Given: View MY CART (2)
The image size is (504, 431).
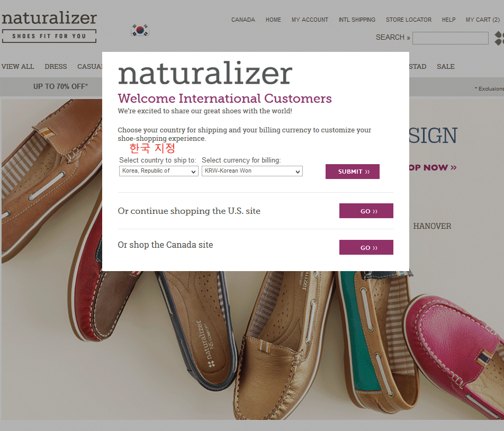Looking at the screenshot, I should 483,20.
